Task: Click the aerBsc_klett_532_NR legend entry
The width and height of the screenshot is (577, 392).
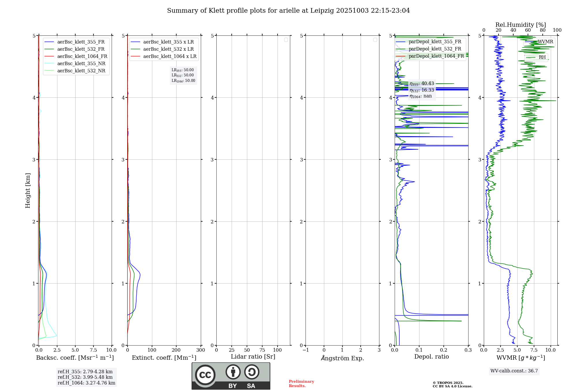Action: pyautogui.click(x=81, y=71)
